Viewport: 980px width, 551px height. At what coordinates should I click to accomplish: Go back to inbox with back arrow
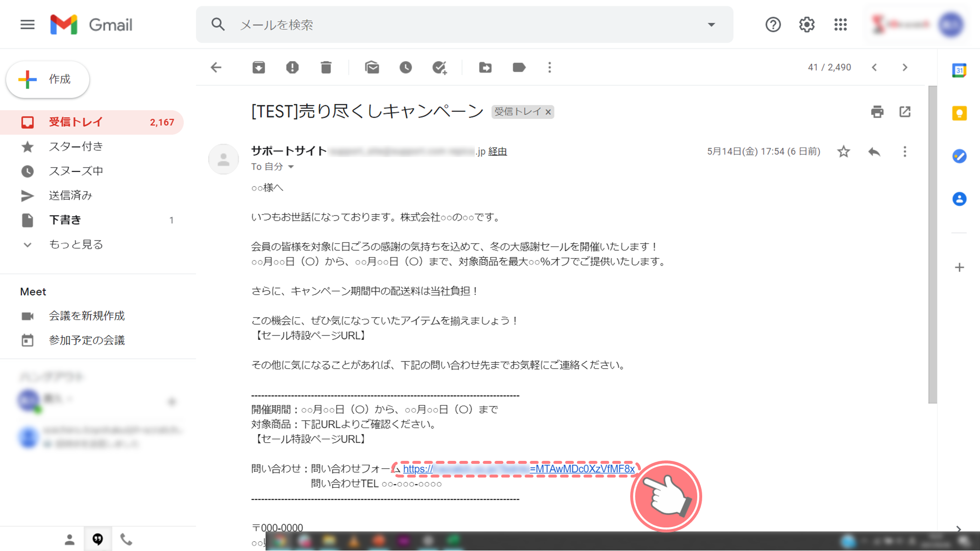[216, 68]
